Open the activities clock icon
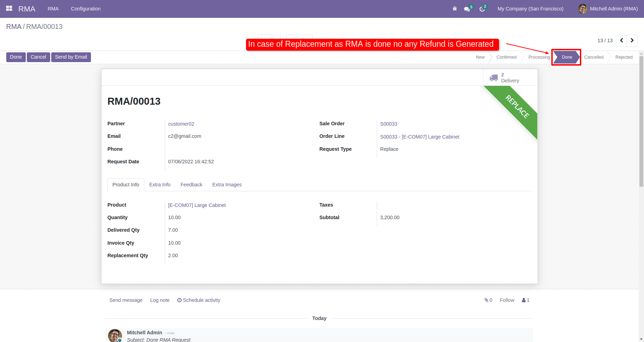The image size is (644, 342). coord(482,9)
